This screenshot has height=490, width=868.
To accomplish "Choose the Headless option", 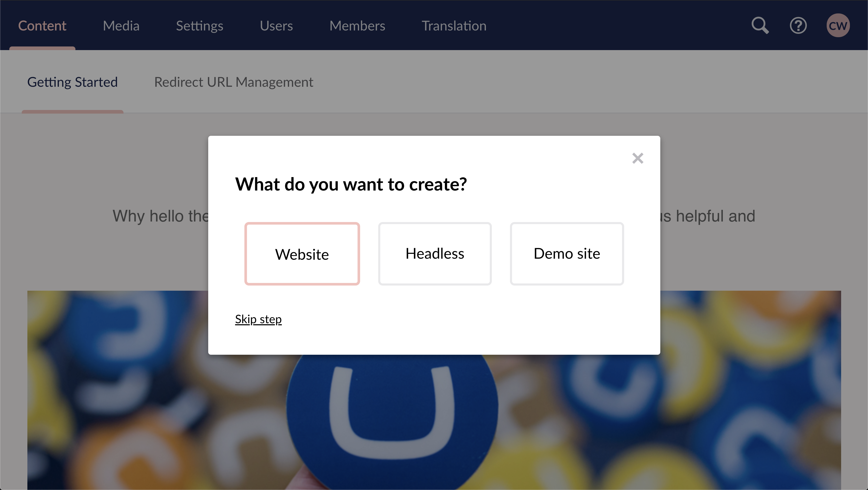I will (435, 254).
